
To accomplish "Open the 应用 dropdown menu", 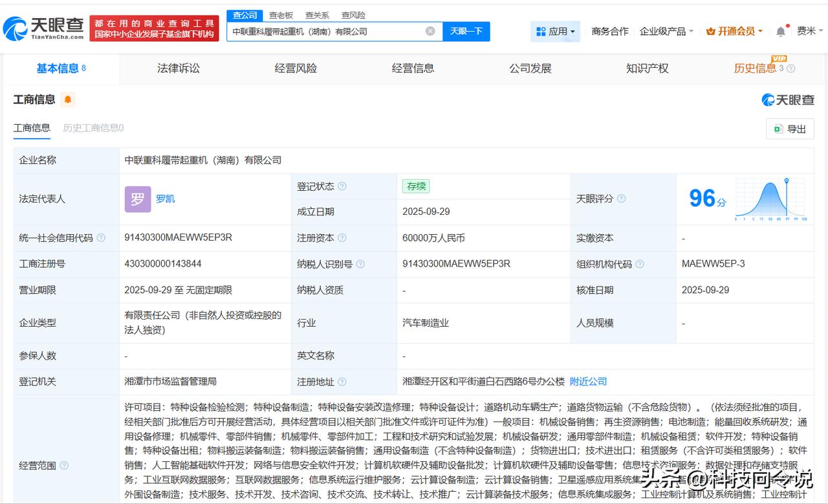I will 556,31.
